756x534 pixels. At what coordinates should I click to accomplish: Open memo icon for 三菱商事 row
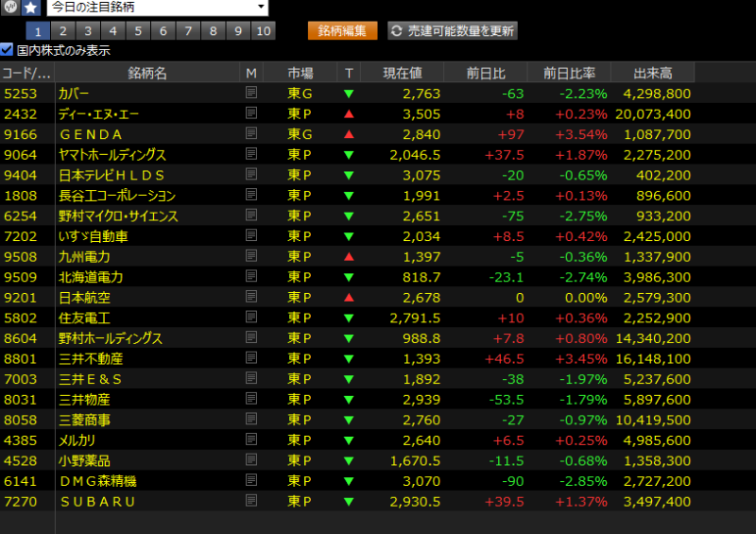click(x=251, y=419)
